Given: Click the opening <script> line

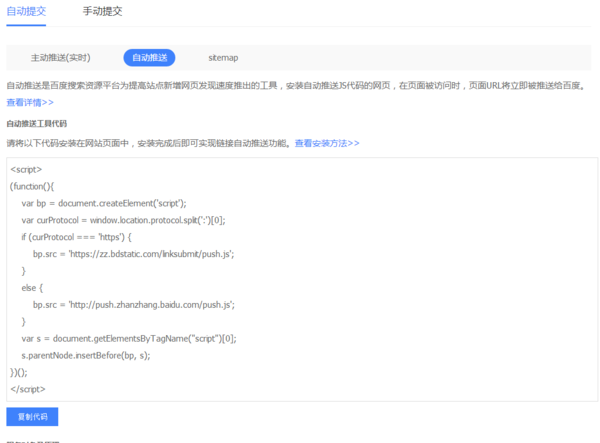Looking at the screenshot, I should [x=26, y=169].
